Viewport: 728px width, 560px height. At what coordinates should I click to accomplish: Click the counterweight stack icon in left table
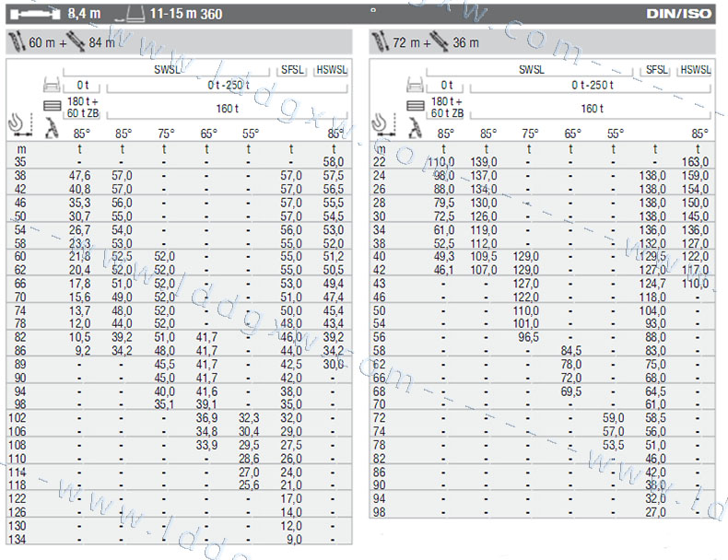pos(52,106)
